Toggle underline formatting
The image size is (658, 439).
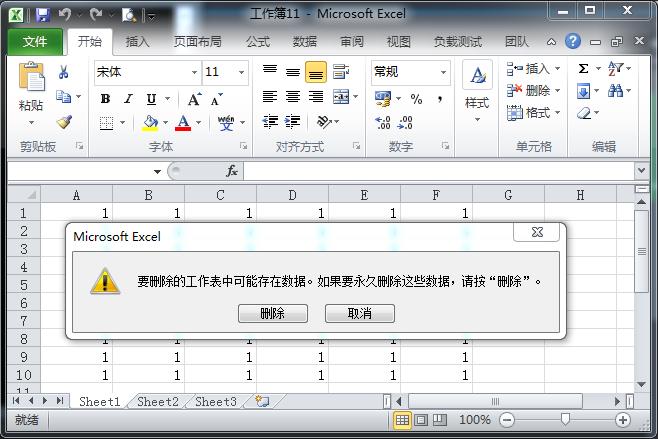pyautogui.click(x=151, y=99)
